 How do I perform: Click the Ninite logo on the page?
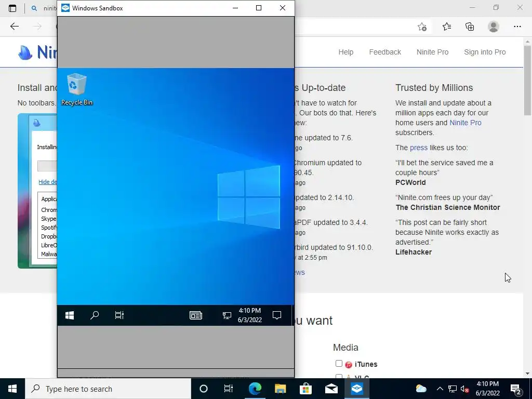[x=37, y=52]
